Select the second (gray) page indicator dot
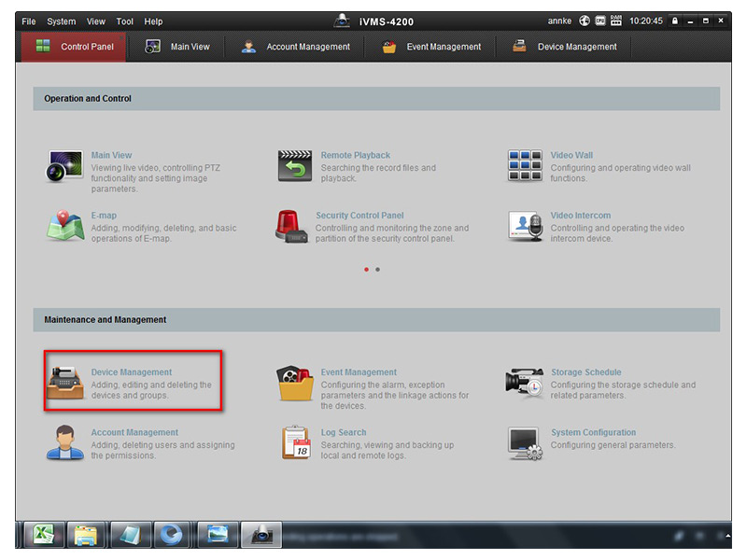The width and height of the screenshot is (747, 560). (x=378, y=270)
